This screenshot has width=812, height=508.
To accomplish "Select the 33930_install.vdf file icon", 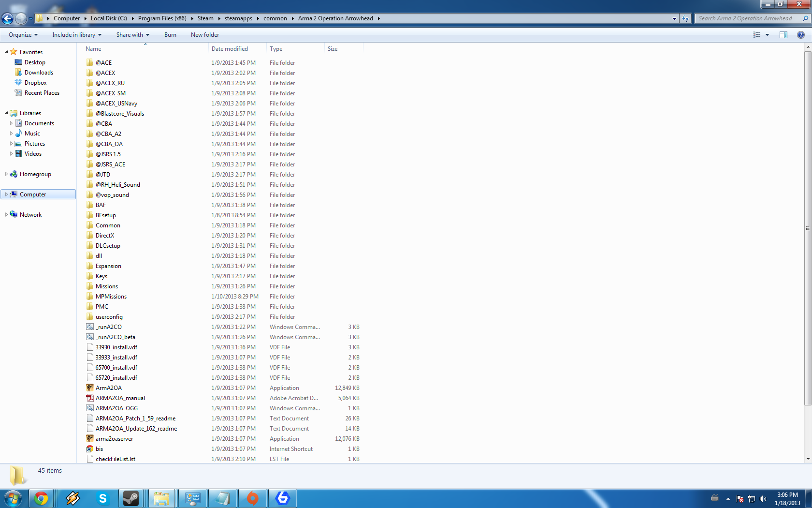I will 90,347.
